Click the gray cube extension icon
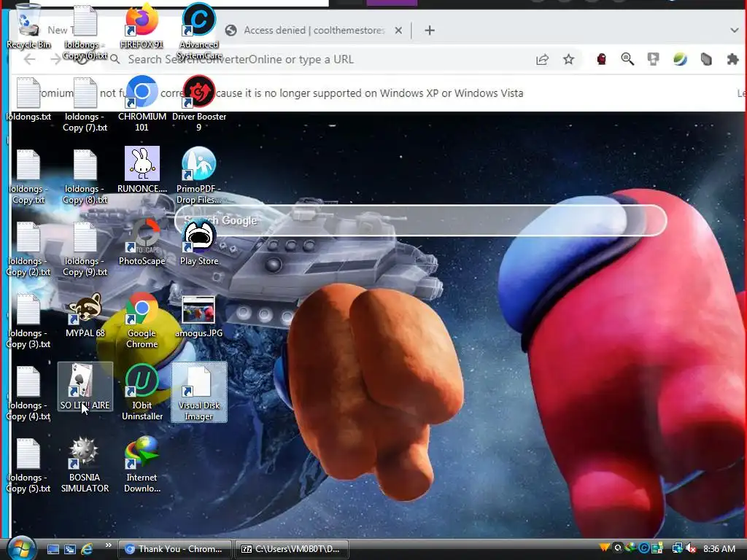The width and height of the screenshot is (747, 560). coord(706,59)
